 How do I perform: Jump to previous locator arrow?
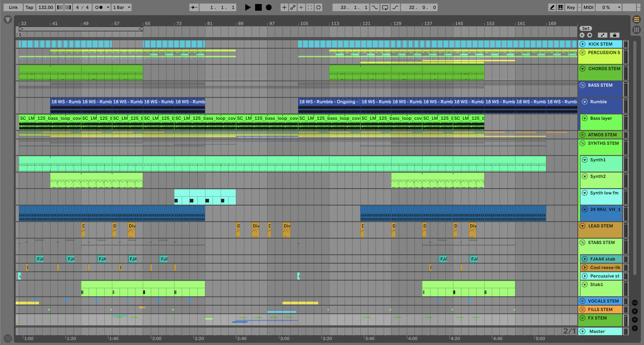pyautogui.click(x=582, y=35)
